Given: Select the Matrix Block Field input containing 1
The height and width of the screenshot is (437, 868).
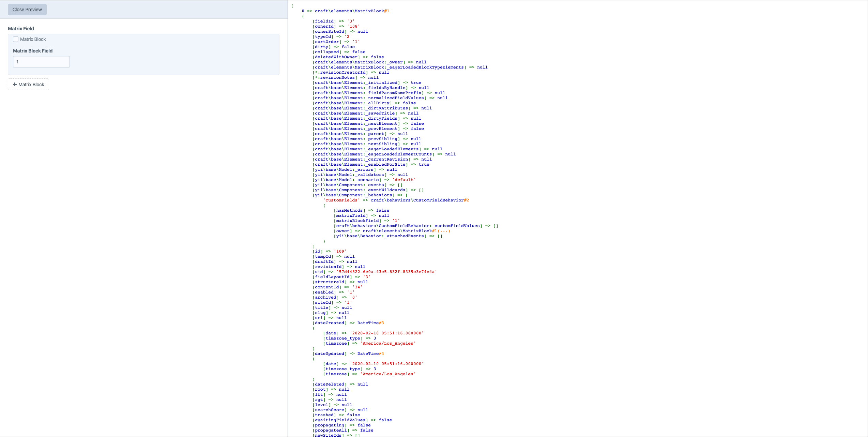Looking at the screenshot, I should 41,62.
